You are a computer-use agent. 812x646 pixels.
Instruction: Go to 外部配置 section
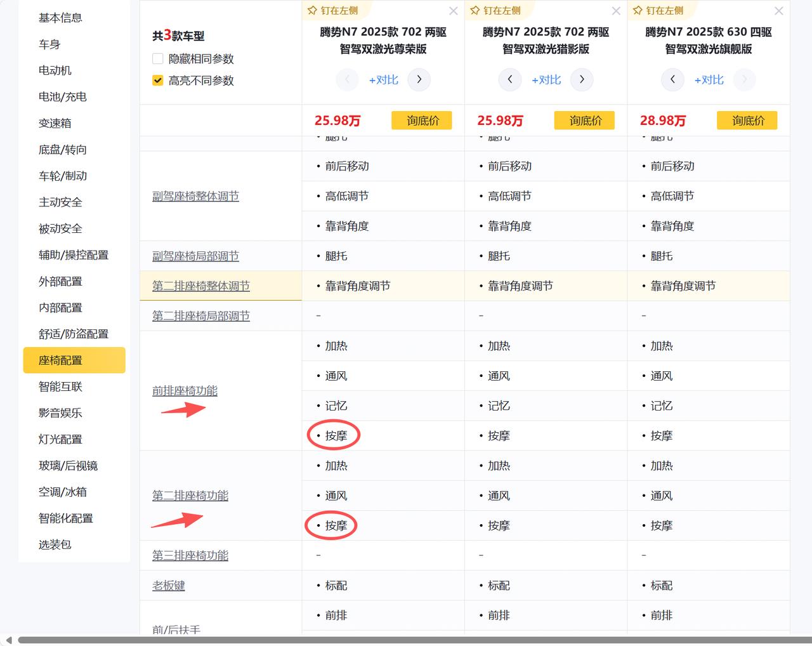tap(60, 281)
